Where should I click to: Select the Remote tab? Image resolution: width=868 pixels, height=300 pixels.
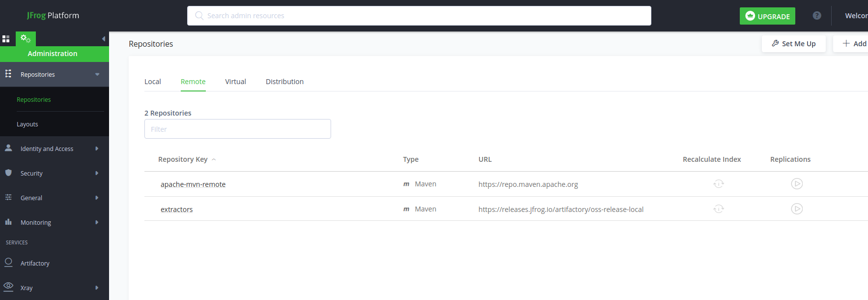[x=193, y=82]
